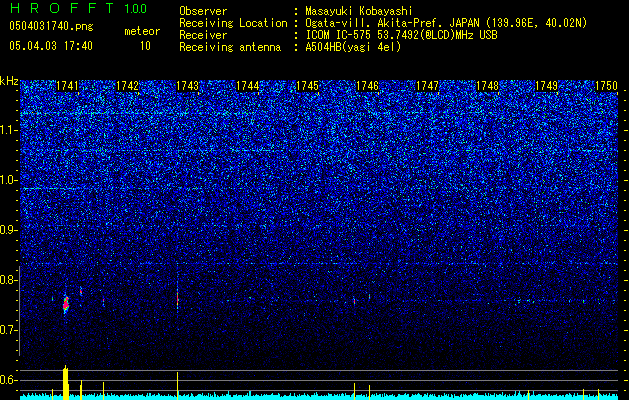The image size is (629, 400).
Task: Select antenna model A504HB(yagi 4el)
Action: tap(353, 47)
